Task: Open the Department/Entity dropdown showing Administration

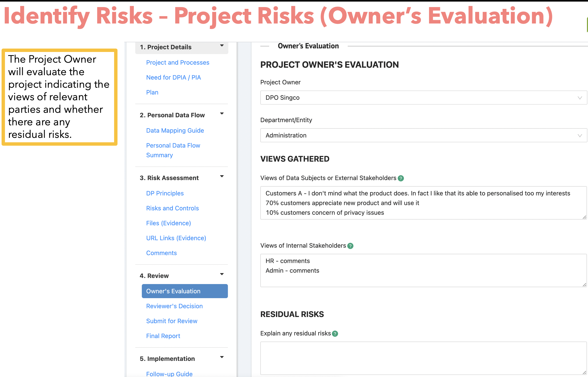Action: click(x=423, y=135)
